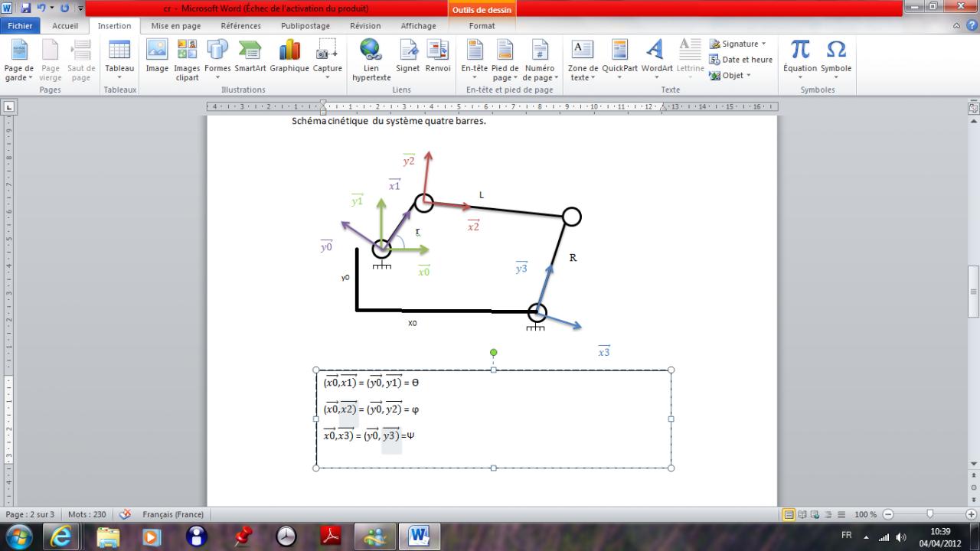Toggle the ruler display button above scrollbar
Screen dimensions: 980x551
[x=974, y=109]
